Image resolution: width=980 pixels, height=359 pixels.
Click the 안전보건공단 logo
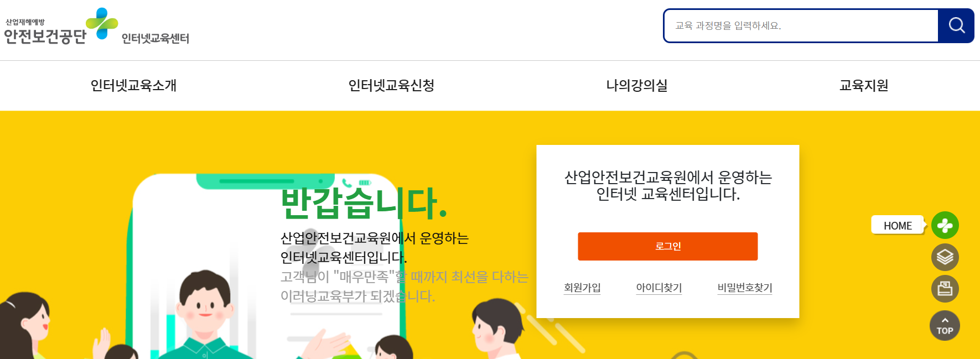(x=45, y=32)
